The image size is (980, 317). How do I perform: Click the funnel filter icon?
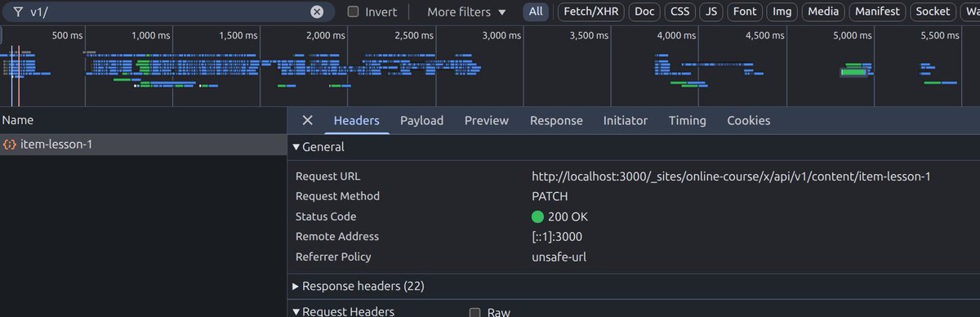click(17, 11)
